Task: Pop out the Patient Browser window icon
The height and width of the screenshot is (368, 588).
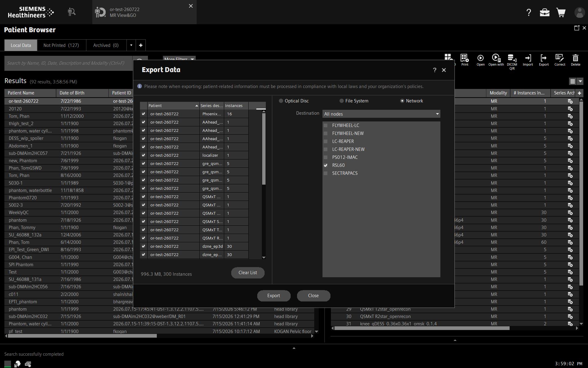Action: click(577, 28)
